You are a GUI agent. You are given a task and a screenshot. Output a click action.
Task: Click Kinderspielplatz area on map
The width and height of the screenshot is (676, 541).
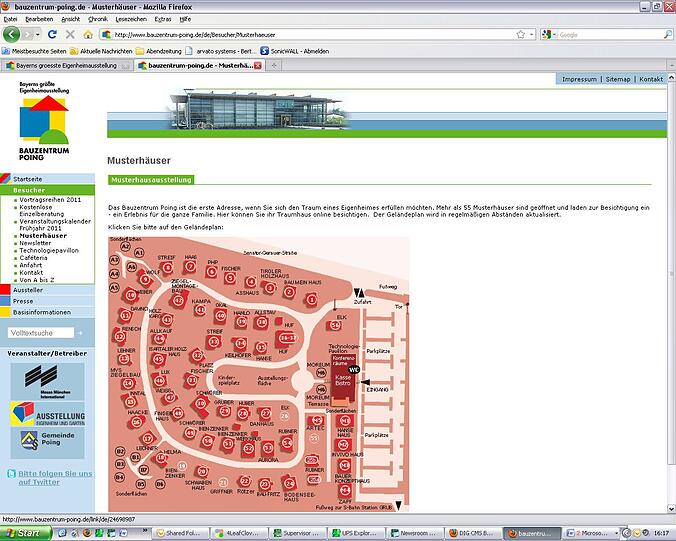point(228,380)
